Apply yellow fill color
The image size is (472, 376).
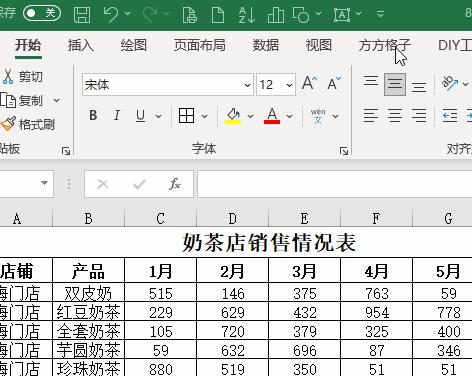tap(233, 115)
